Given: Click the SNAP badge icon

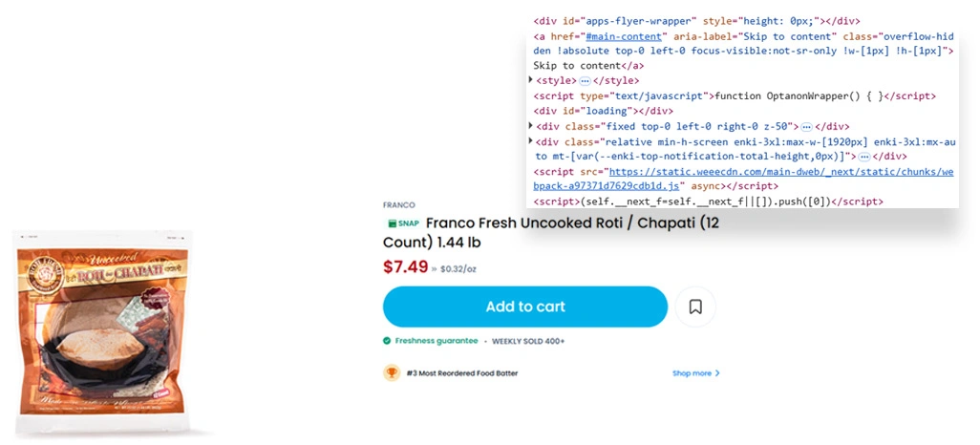Looking at the screenshot, I should coord(403,223).
